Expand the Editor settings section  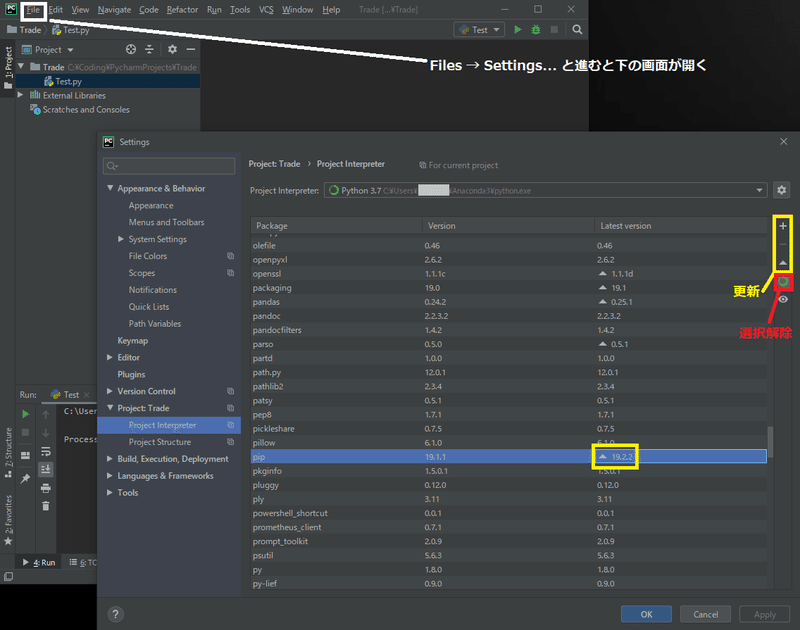coord(110,357)
